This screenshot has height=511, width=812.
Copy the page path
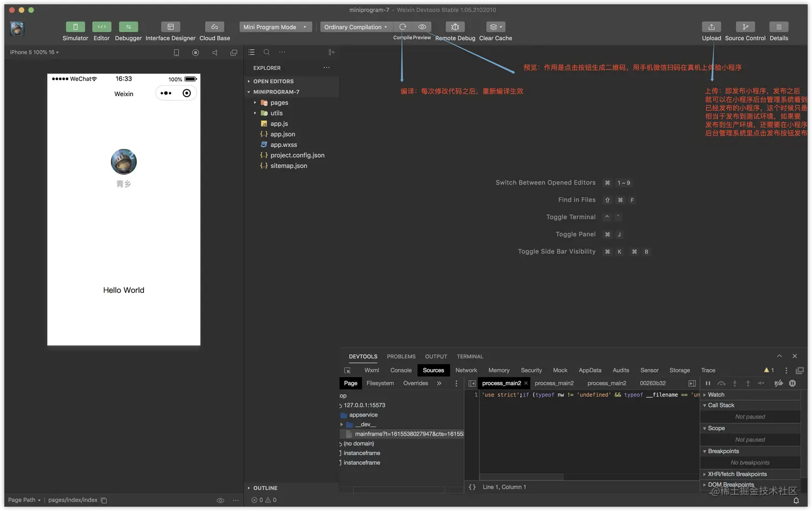104,500
